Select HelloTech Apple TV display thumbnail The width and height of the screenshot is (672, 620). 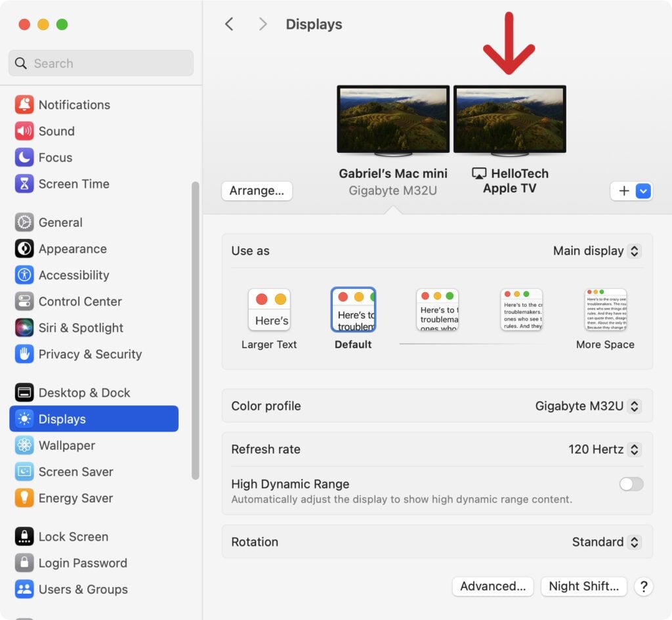509,120
